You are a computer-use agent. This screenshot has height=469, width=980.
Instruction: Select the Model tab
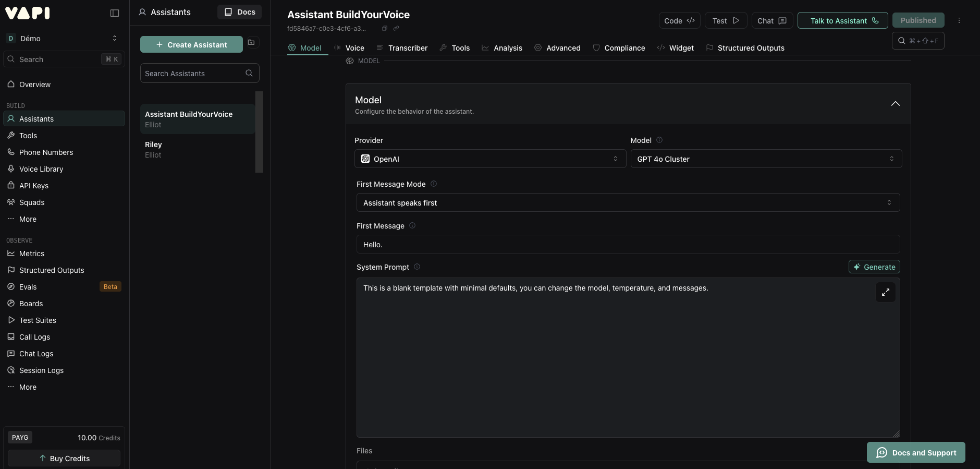pyautogui.click(x=305, y=48)
